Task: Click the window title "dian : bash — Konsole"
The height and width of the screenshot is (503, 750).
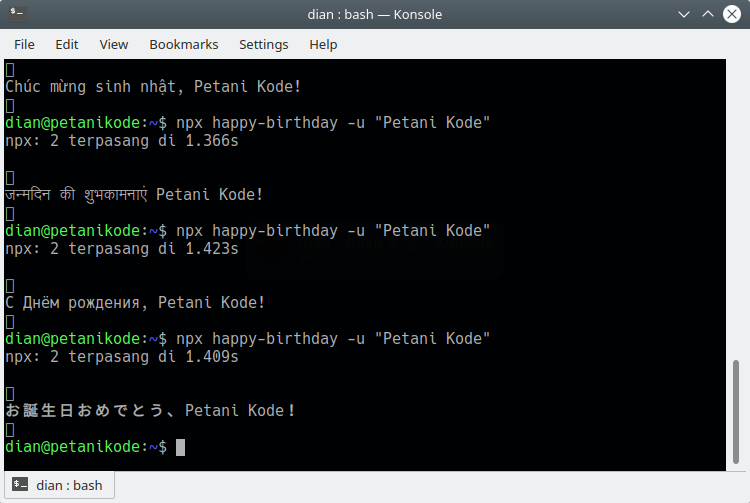Action: click(375, 14)
